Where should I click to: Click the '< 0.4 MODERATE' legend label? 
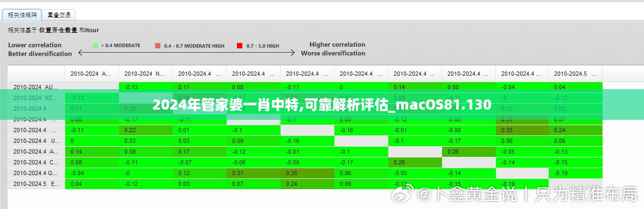pos(120,46)
